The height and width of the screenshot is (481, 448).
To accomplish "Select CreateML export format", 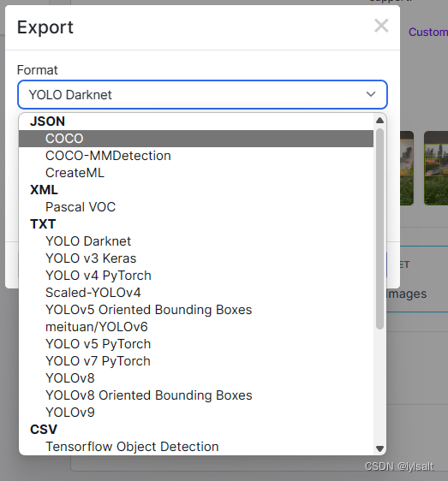I will tap(196, 173).
